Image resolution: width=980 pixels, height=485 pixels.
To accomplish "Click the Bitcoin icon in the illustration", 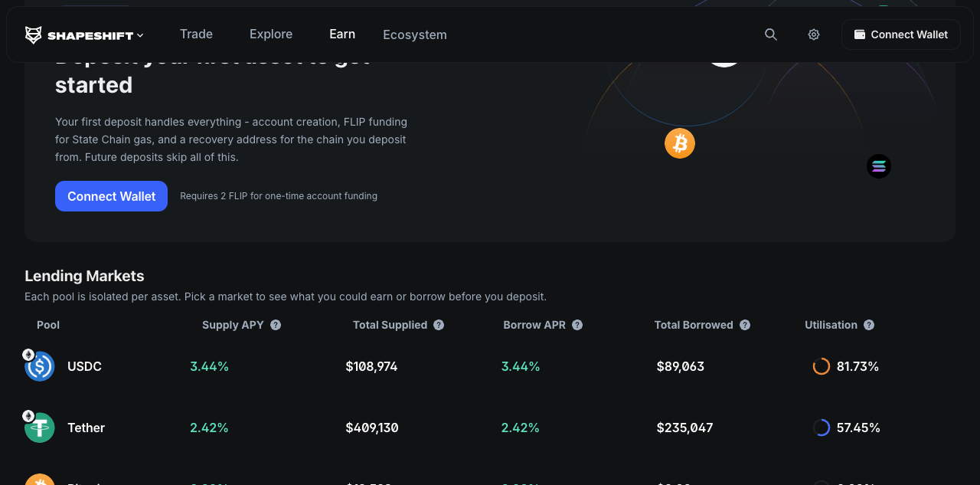I will click(x=680, y=143).
